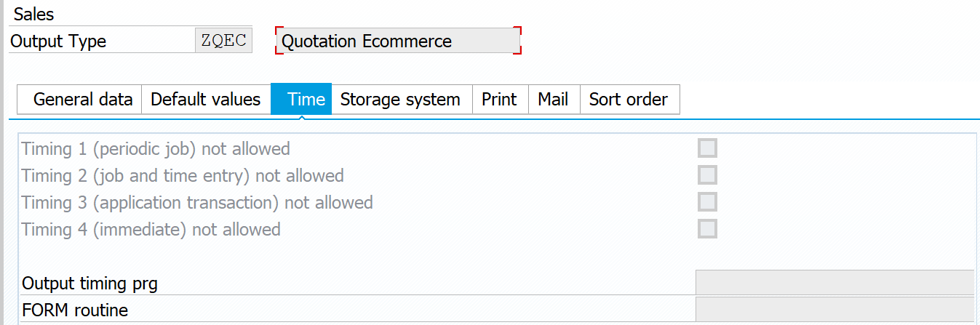Tick the Timing 1 periodic job checkbox
980x325 pixels.
[x=707, y=148]
